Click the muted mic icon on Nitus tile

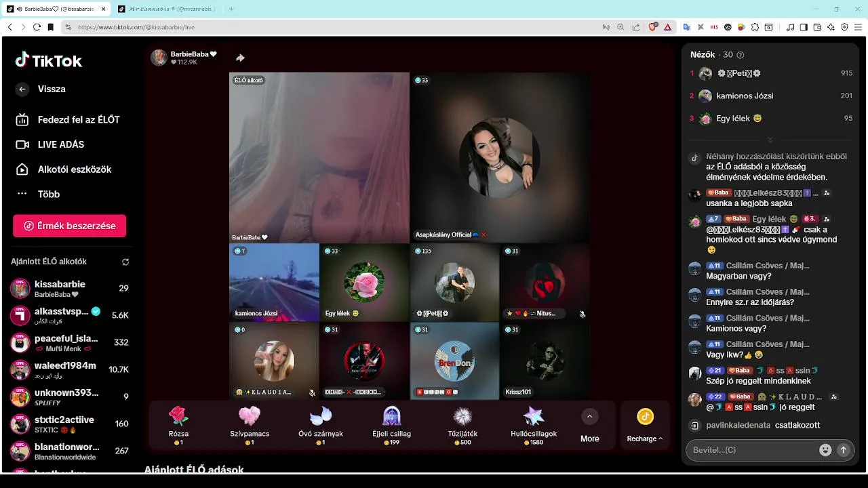[x=583, y=314]
